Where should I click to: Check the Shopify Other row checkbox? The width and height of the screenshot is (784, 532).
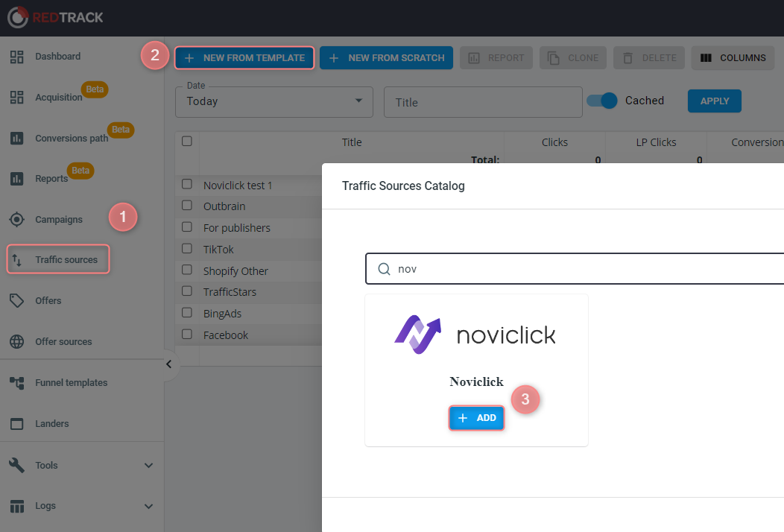click(187, 270)
